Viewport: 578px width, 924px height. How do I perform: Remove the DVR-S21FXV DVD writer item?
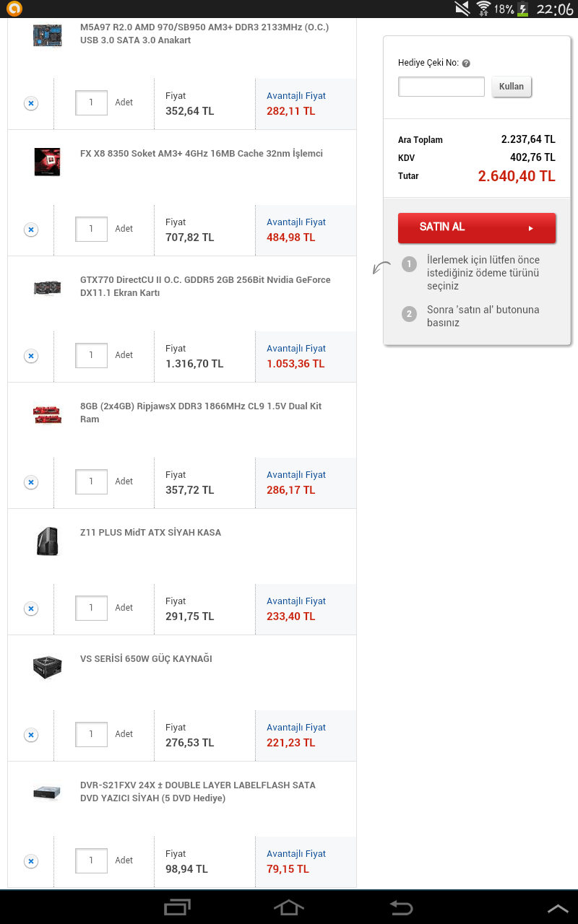pos(30,861)
